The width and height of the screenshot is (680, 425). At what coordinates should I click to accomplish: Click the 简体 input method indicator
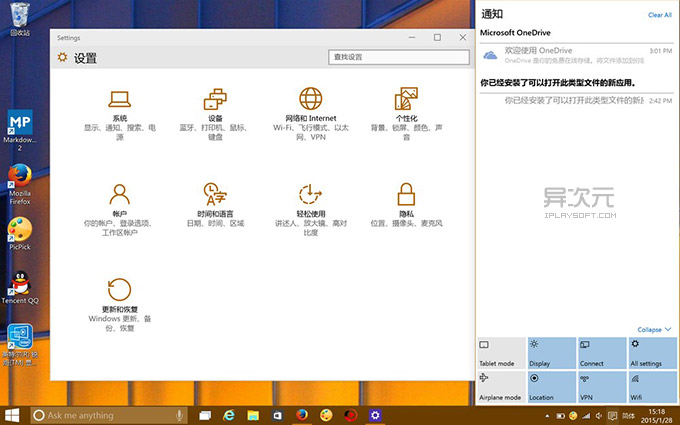click(x=628, y=416)
